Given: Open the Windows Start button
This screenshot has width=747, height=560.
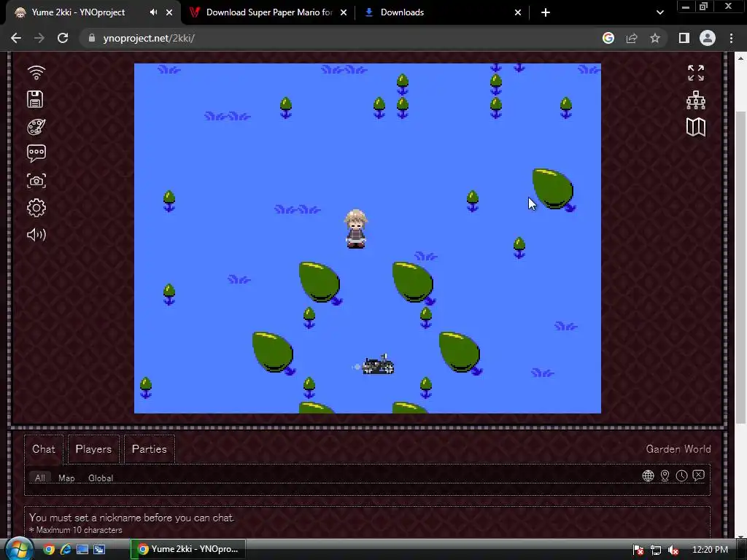Looking at the screenshot, I should (19, 548).
